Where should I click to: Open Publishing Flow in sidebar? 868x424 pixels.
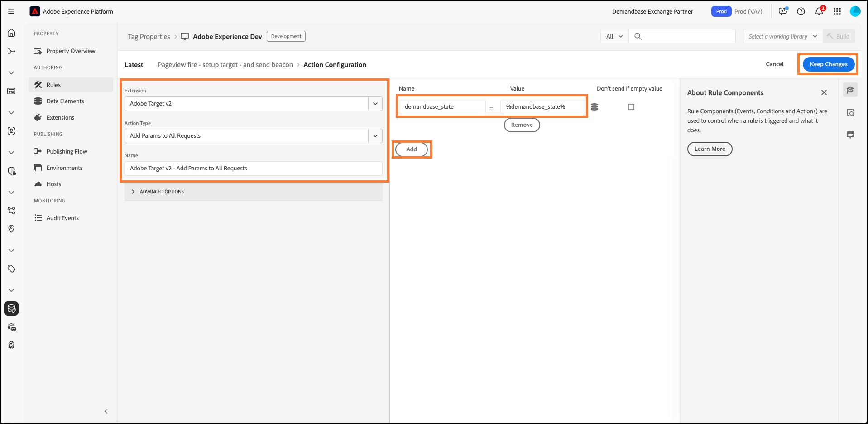[67, 151]
